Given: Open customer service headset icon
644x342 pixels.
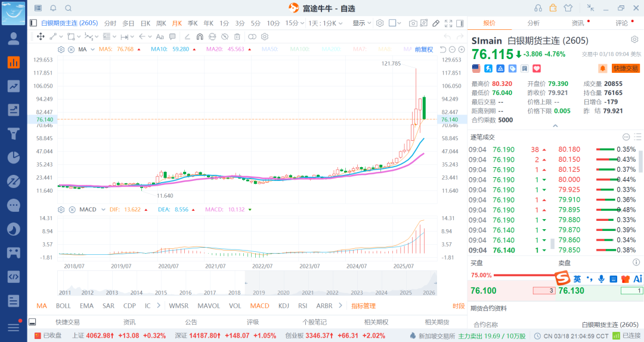Looking at the screenshot, I should click(538, 8).
